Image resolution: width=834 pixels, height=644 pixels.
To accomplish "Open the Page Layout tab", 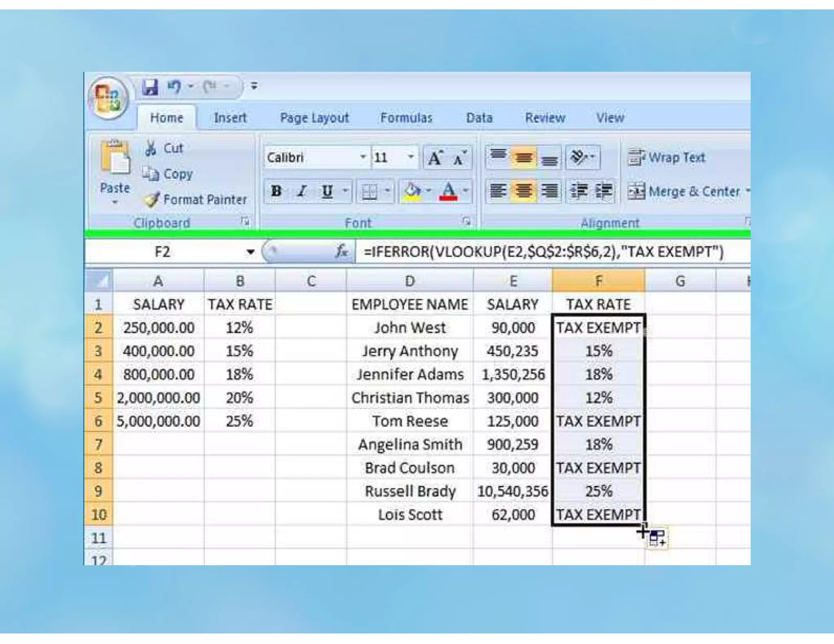I will [314, 118].
